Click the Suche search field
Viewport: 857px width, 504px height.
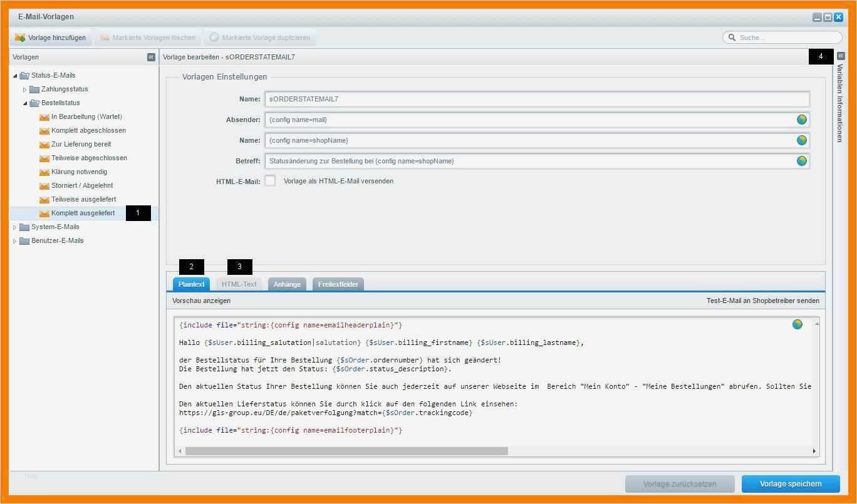pos(782,38)
